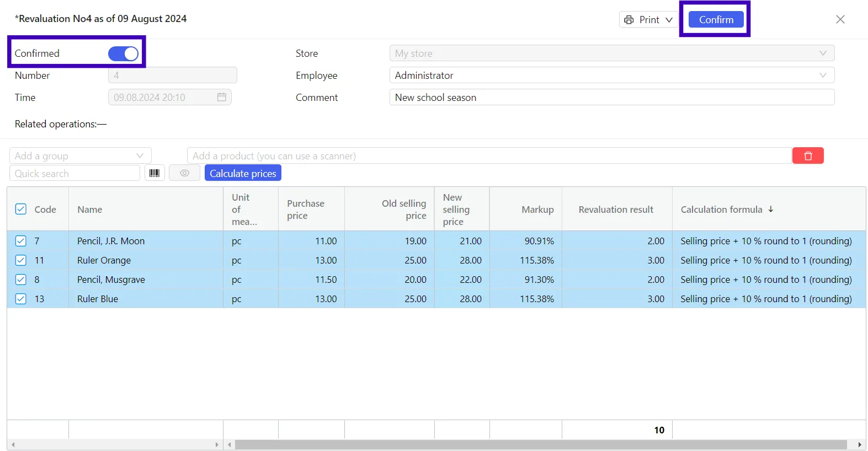Click old selling price 20.00 cell
The width and height of the screenshot is (868, 451).
point(390,280)
